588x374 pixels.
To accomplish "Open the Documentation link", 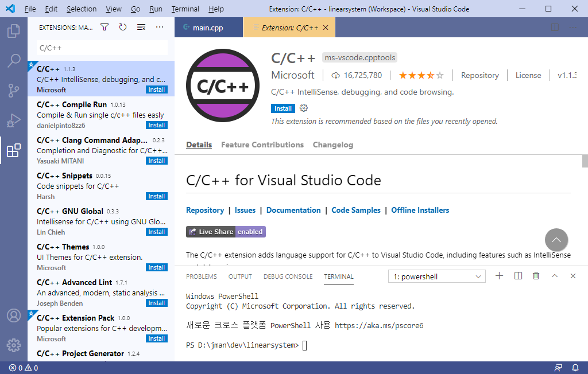I will coord(293,211).
